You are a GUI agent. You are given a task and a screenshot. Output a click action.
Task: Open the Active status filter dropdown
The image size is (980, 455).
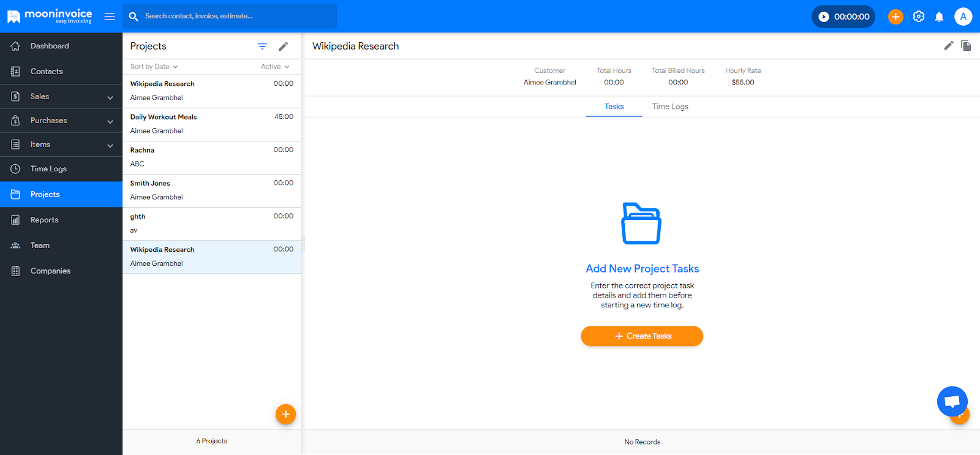(274, 67)
